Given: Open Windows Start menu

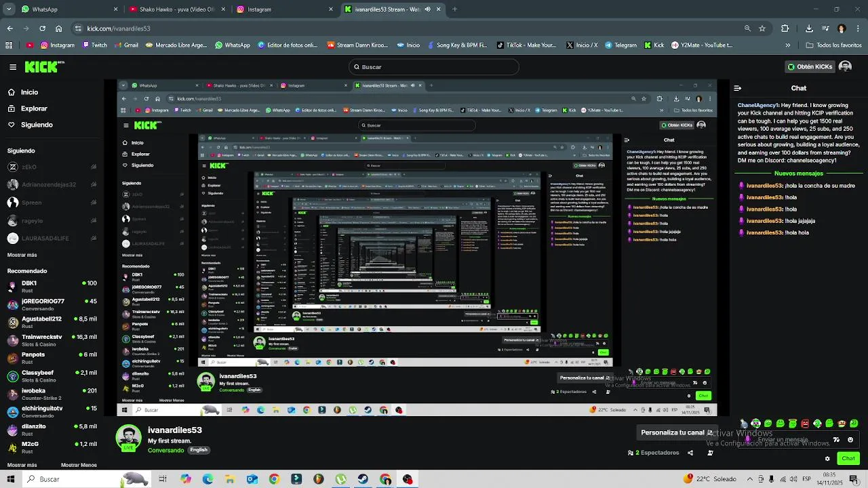Looking at the screenshot, I should coord(11,479).
